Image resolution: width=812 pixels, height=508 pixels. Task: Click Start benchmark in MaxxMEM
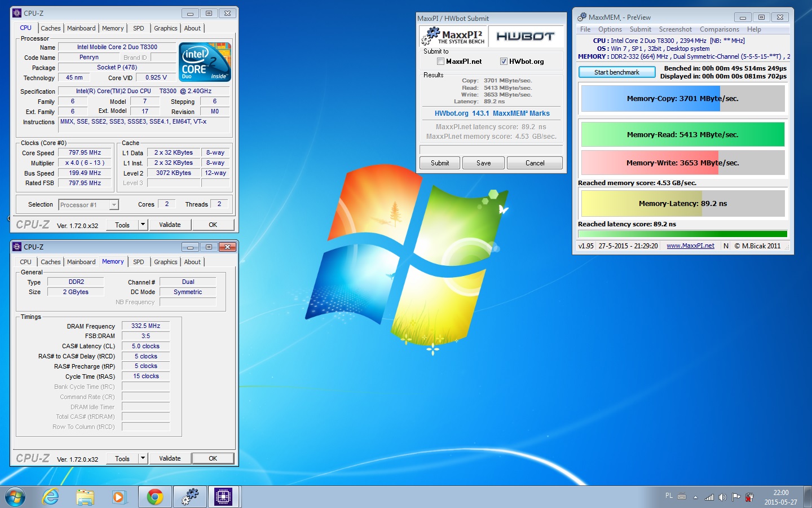[x=617, y=72]
